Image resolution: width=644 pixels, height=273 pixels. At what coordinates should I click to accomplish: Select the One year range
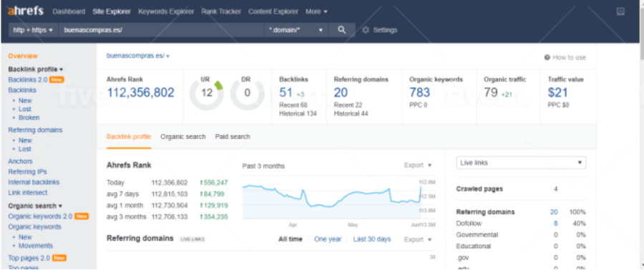coord(328,239)
